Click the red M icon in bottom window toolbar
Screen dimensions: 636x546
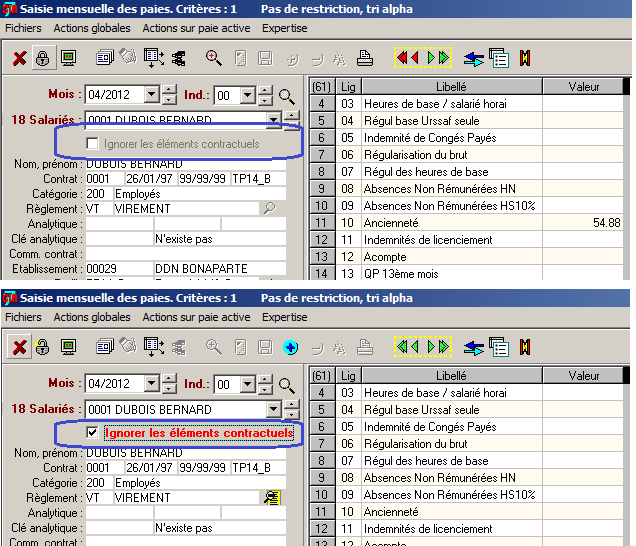pyautogui.click(x=525, y=347)
